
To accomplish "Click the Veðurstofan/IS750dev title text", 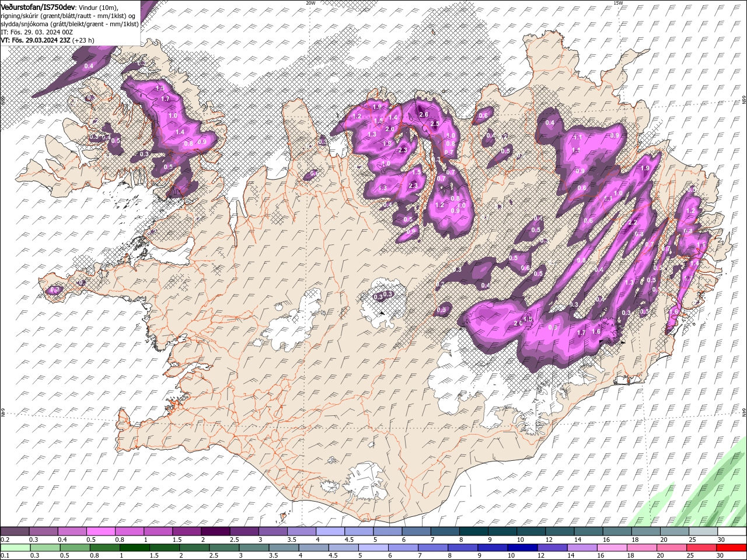I will click(x=38, y=6).
